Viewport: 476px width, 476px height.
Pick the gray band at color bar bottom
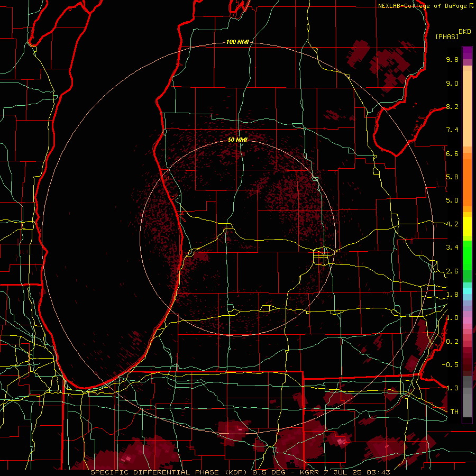tap(467, 404)
